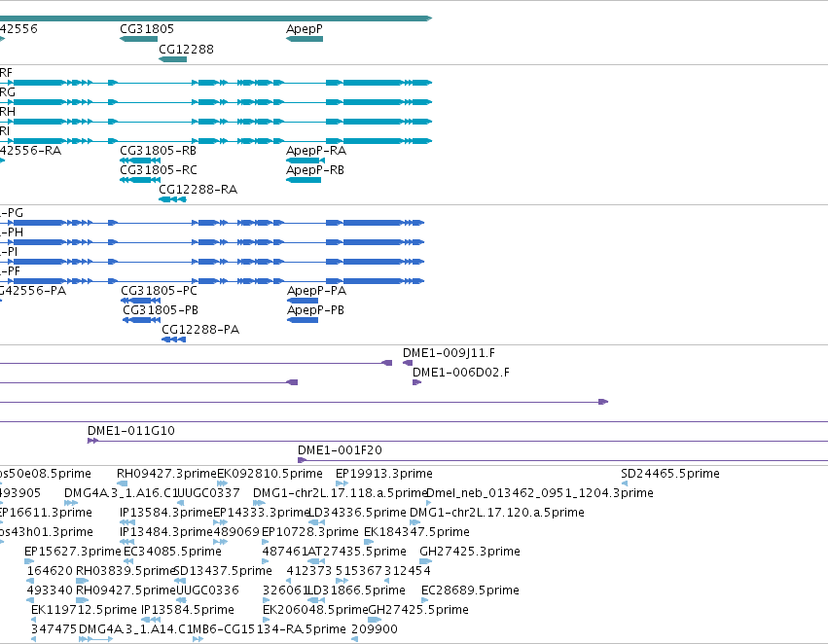Click the EC28689.5prime label
Viewport: 828px width, 644px height.
tap(471, 590)
